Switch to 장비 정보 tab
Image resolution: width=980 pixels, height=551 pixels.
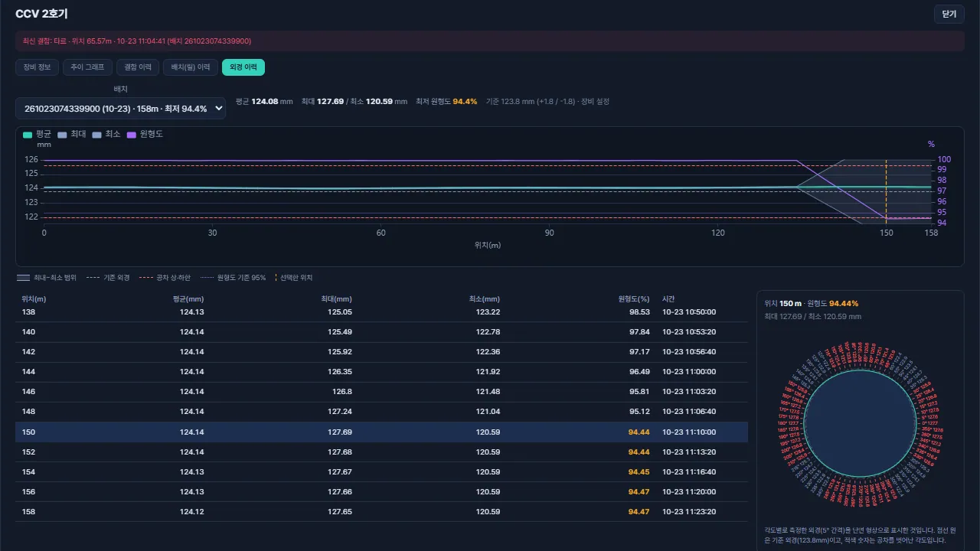click(36, 67)
